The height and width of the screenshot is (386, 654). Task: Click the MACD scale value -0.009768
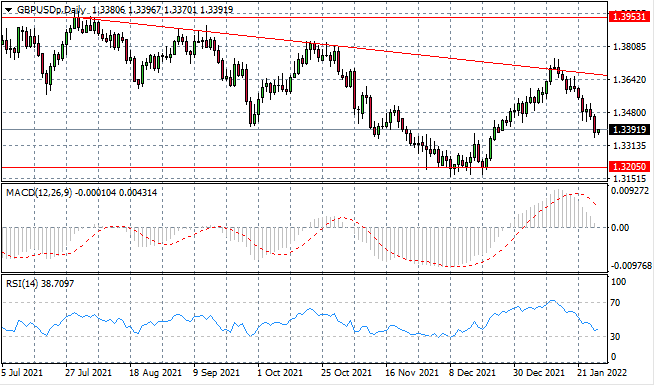point(631,266)
